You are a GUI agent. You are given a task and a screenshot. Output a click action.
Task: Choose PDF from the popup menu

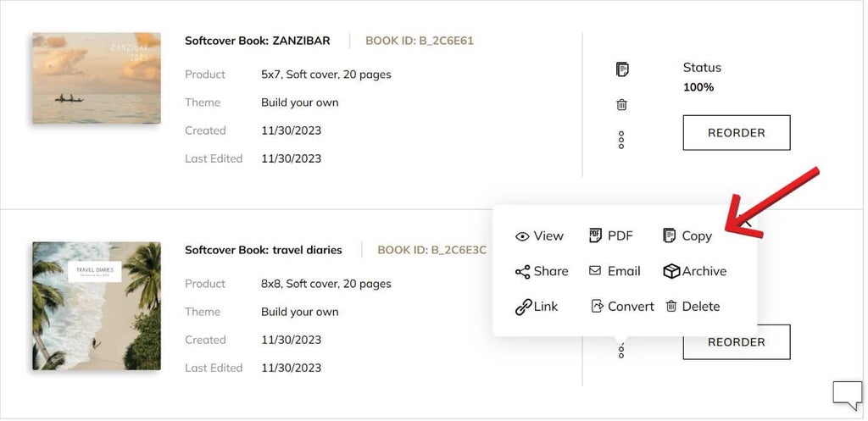pos(611,235)
